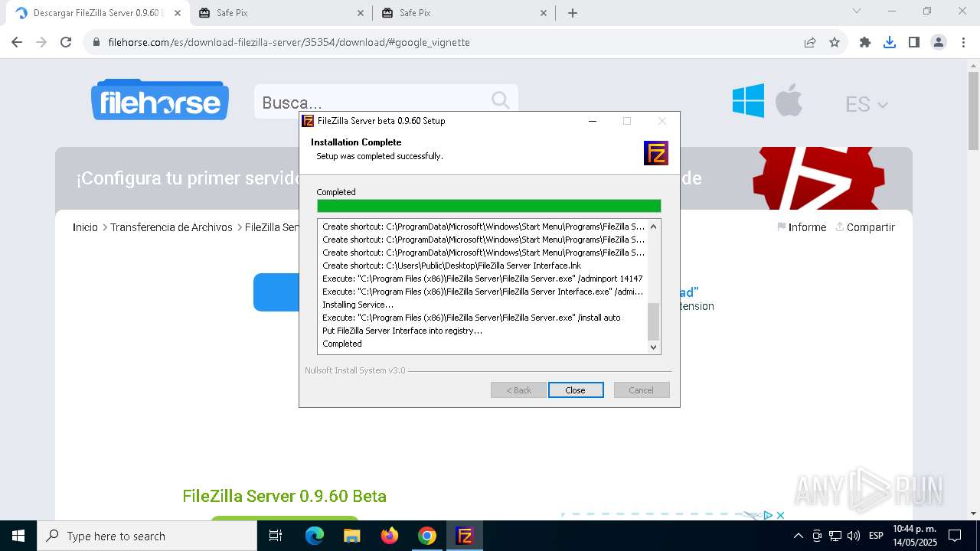The height and width of the screenshot is (551, 980).
Task: Open the Chrome profile avatar
Action: (x=939, y=42)
